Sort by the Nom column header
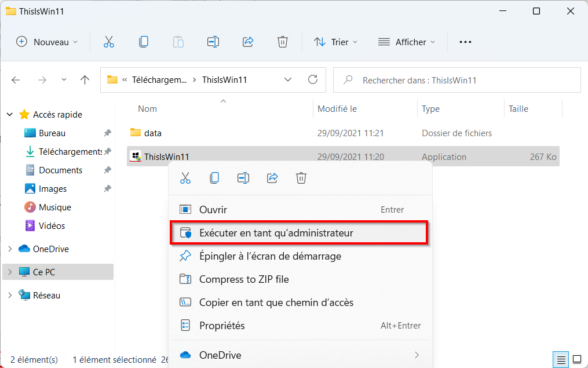Screen dimensions: 588x368 click(147, 109)
